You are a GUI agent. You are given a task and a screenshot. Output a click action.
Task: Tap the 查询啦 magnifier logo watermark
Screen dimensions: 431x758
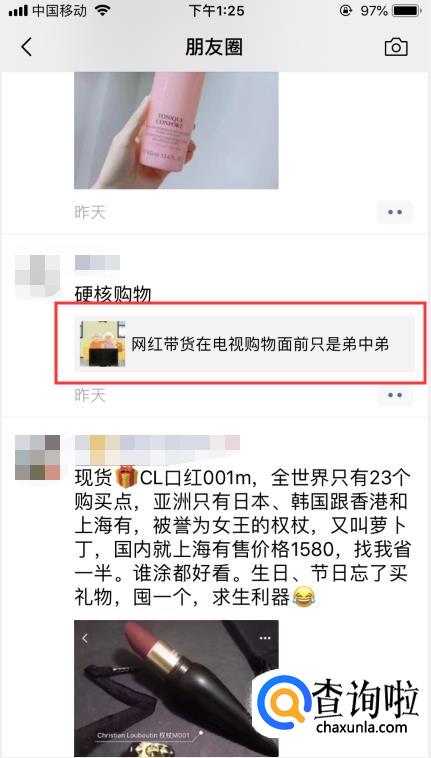(283, 702)
